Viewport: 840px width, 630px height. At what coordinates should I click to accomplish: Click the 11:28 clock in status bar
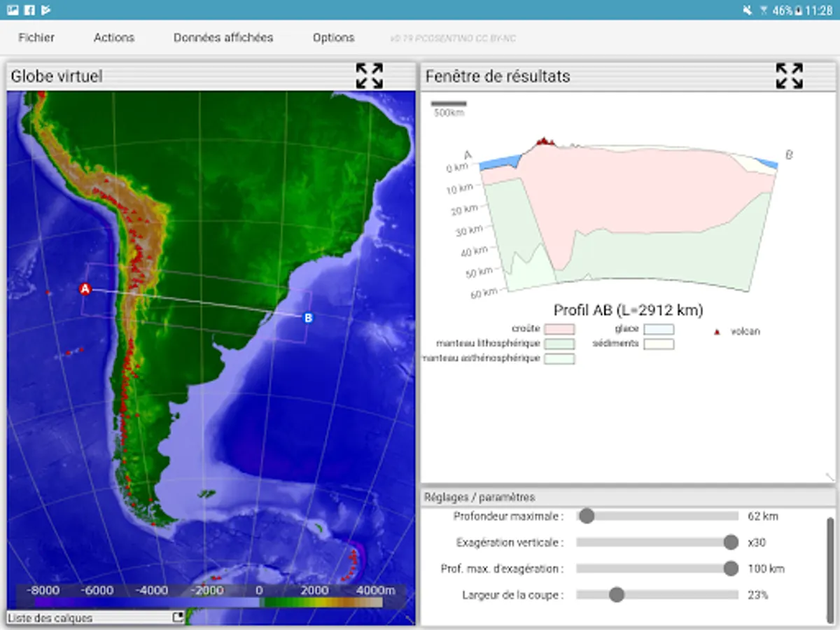coord(819,10)
